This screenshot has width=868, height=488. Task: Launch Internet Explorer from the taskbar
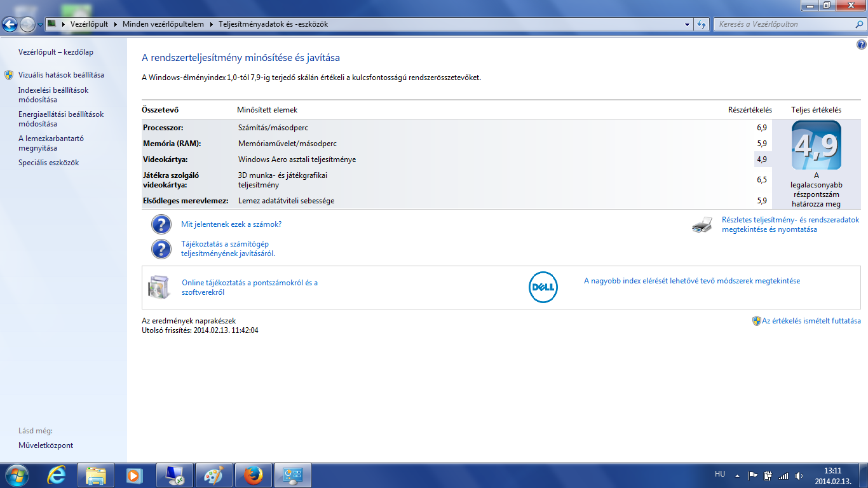tap(57, 475)
